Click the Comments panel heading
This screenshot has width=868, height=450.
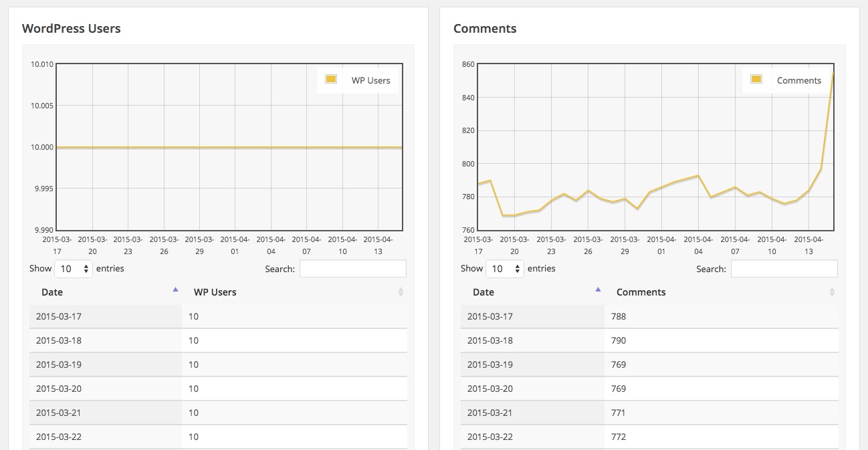point(485,29)
